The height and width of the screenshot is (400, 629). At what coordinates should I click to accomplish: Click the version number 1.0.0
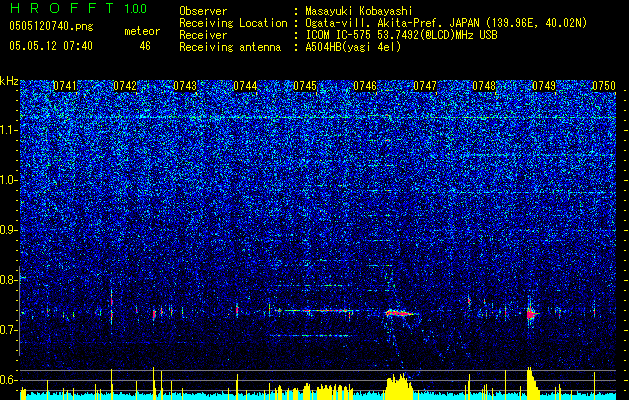point(136,8)
